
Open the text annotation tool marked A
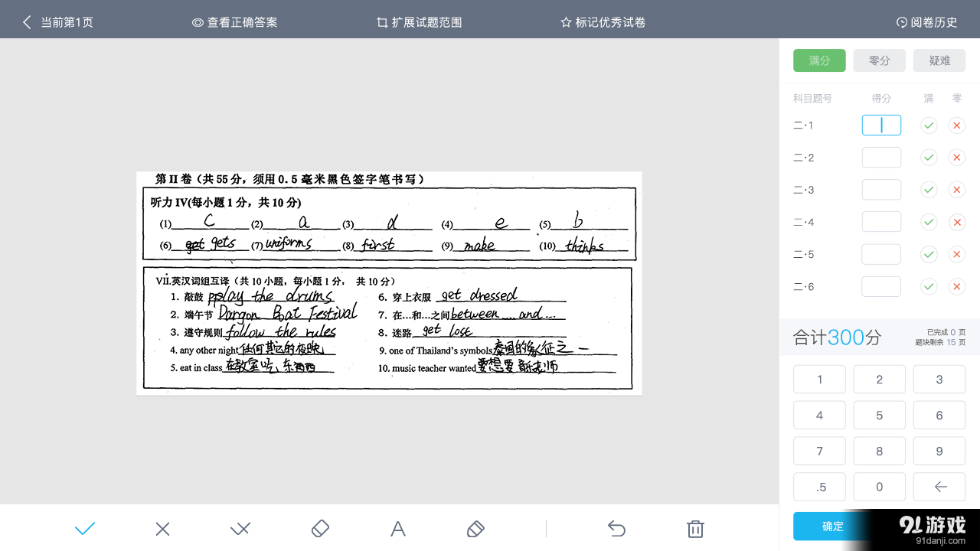[x=398, y=528]
